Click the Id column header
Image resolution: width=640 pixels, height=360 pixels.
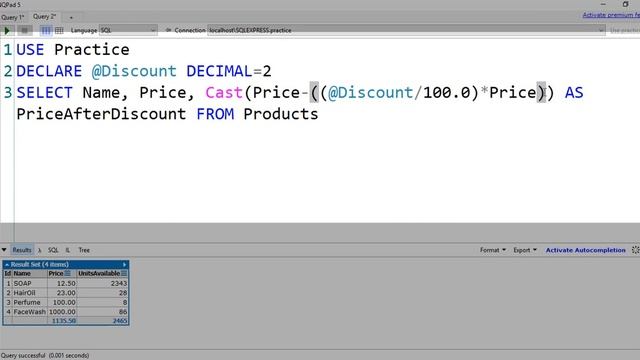(7, 273)
